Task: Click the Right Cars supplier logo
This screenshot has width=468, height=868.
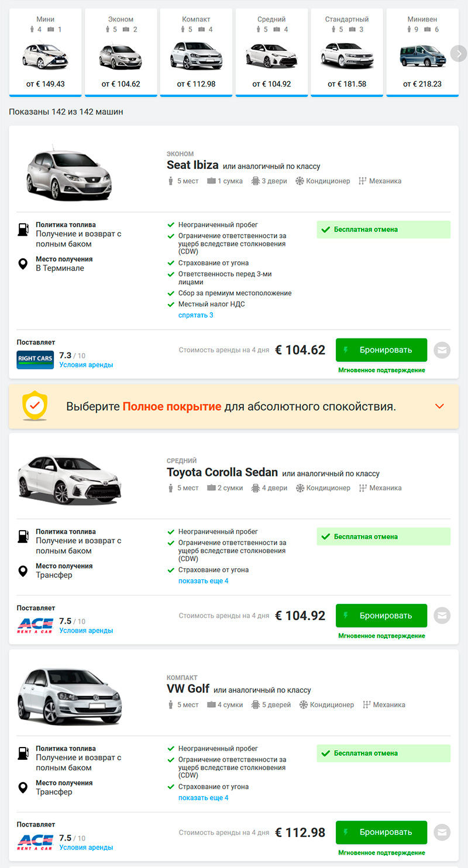Action: [35, 358]
